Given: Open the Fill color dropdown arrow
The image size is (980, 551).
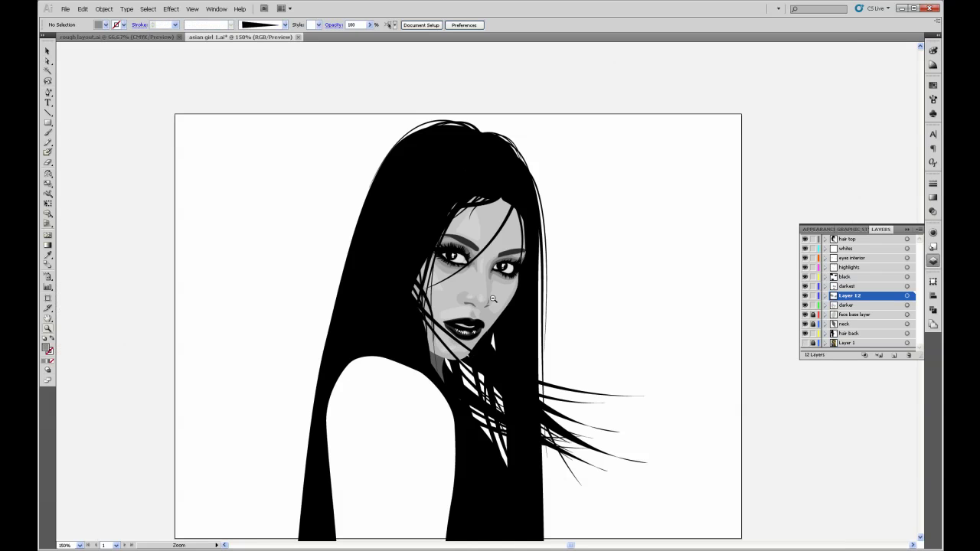Looking at the screenshot, I should 106,24.
